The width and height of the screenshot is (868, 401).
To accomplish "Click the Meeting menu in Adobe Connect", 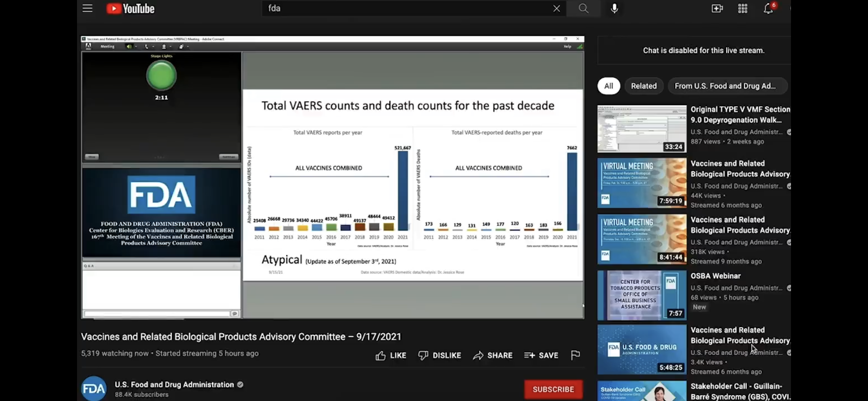I will (x=108, y=46).
